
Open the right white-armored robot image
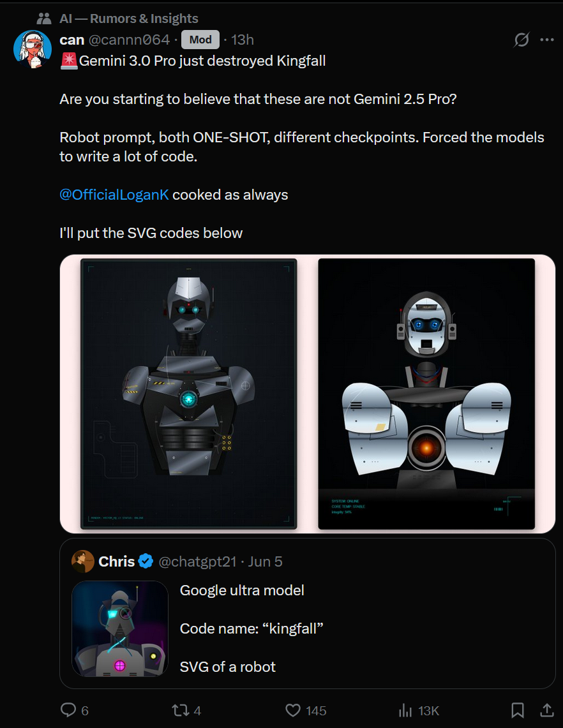tap(426, 394)
